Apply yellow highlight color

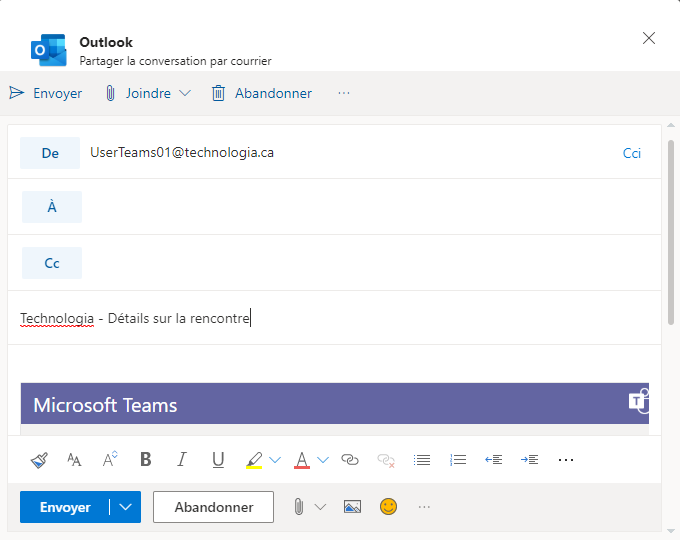254,460
